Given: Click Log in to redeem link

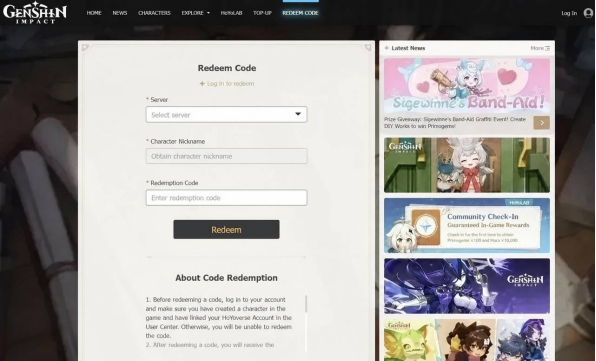Looking at the screenshot, I should [x=230, y=84].
